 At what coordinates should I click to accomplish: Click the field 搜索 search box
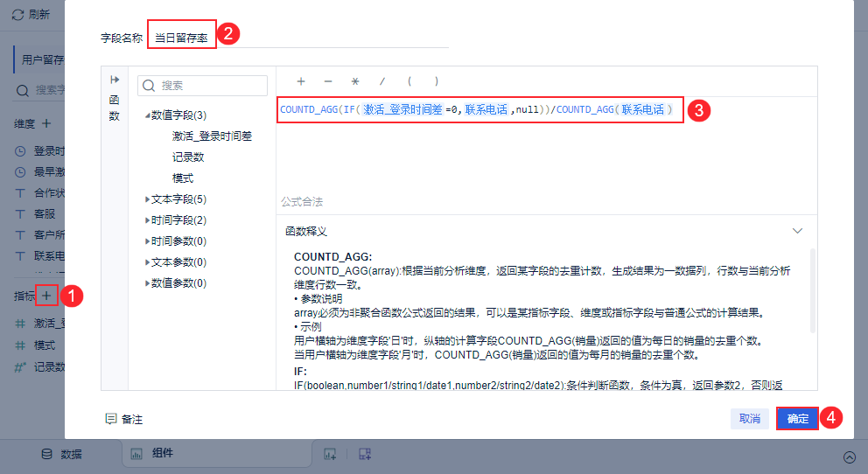coord(203,86)
